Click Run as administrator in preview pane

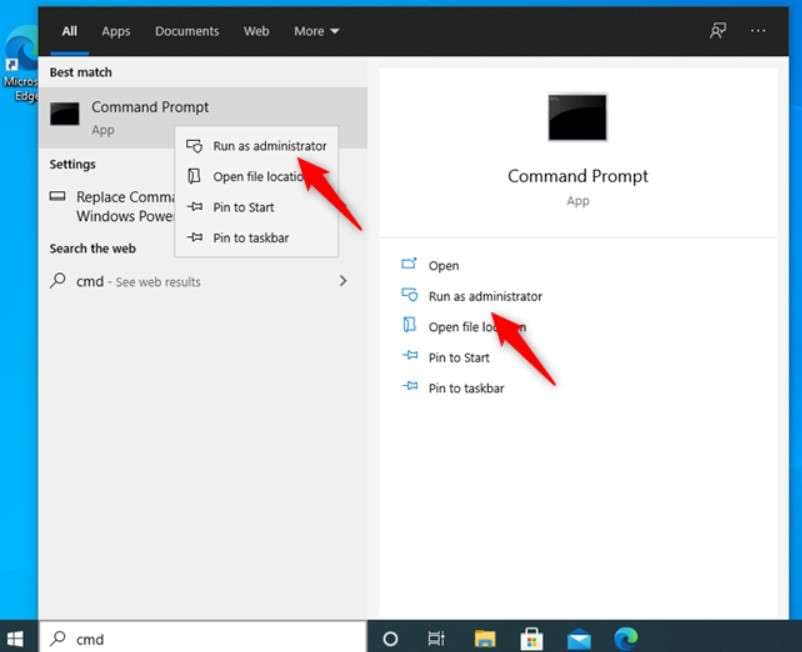point(485,297)
